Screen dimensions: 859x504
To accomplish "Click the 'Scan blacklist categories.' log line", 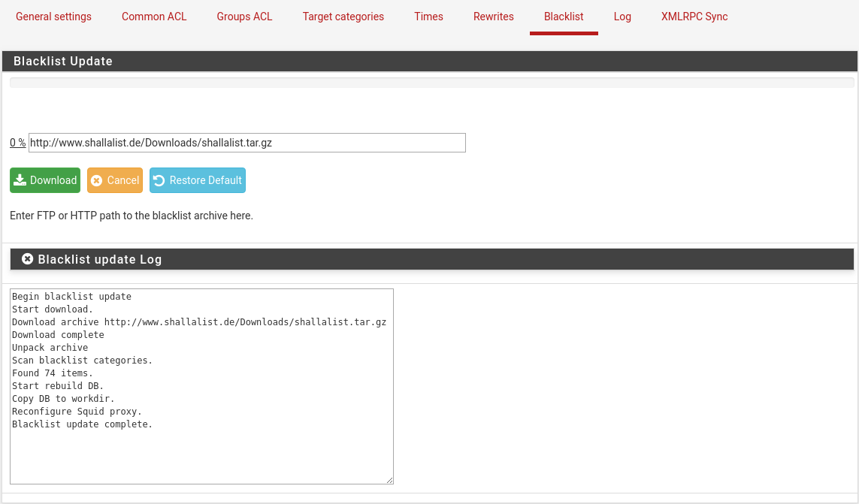I will (82, 361).
